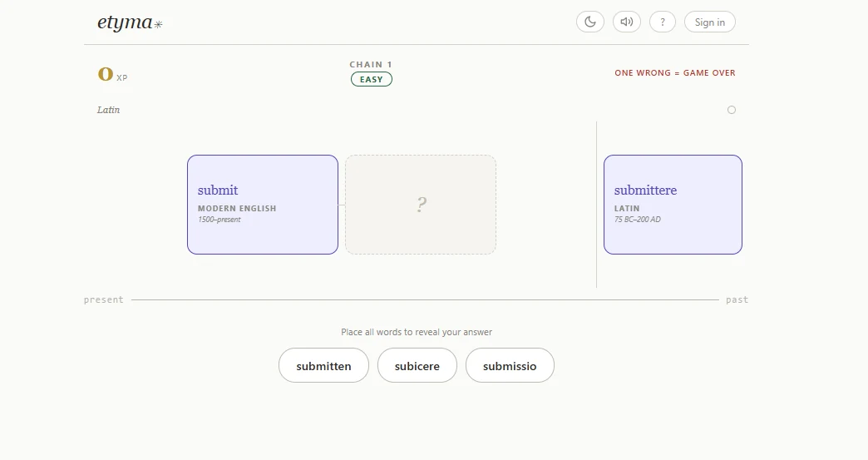Select the submitten word chip
The image size is (868, 460).
[324, 365]
